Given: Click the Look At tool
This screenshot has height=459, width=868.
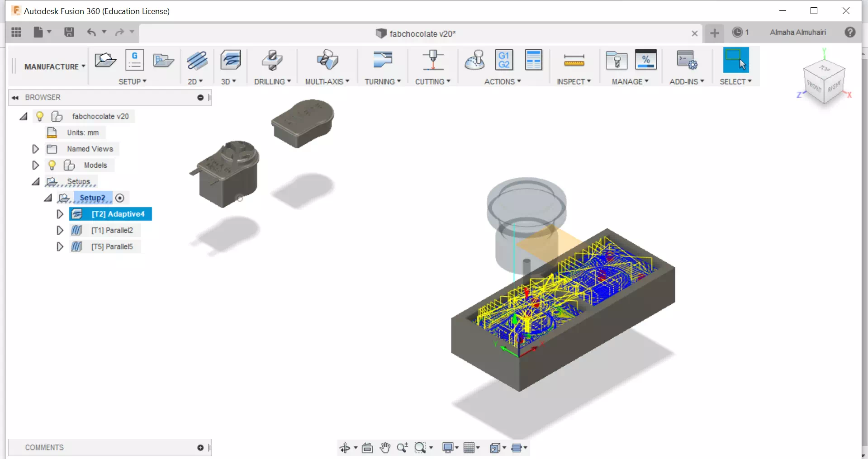Looking at the screenshot, I should point(367,448).
